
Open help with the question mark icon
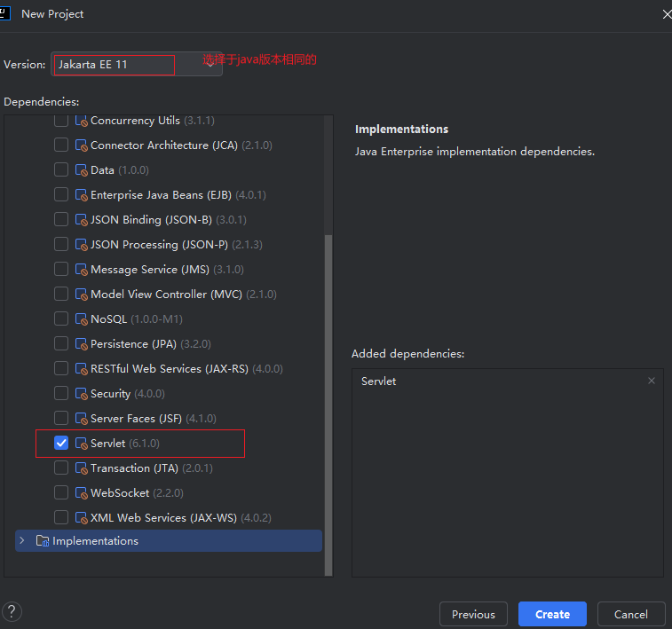[12, 612]
